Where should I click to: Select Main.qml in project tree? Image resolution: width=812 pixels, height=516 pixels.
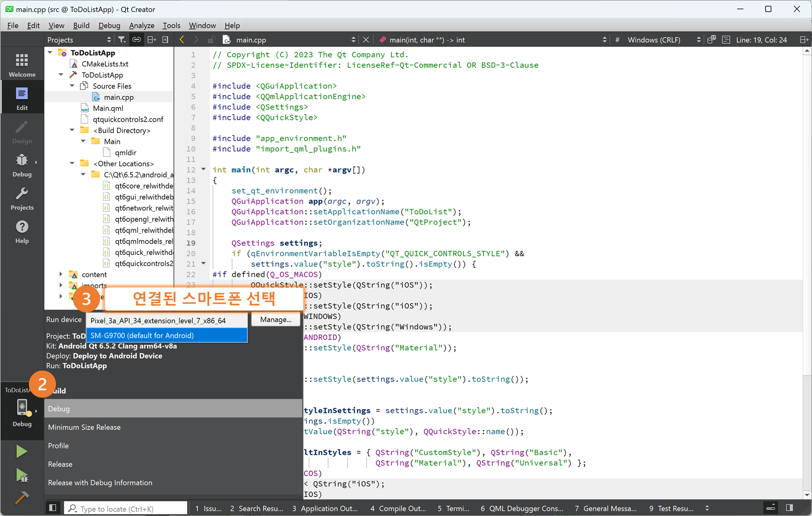[x=108, y=108]
